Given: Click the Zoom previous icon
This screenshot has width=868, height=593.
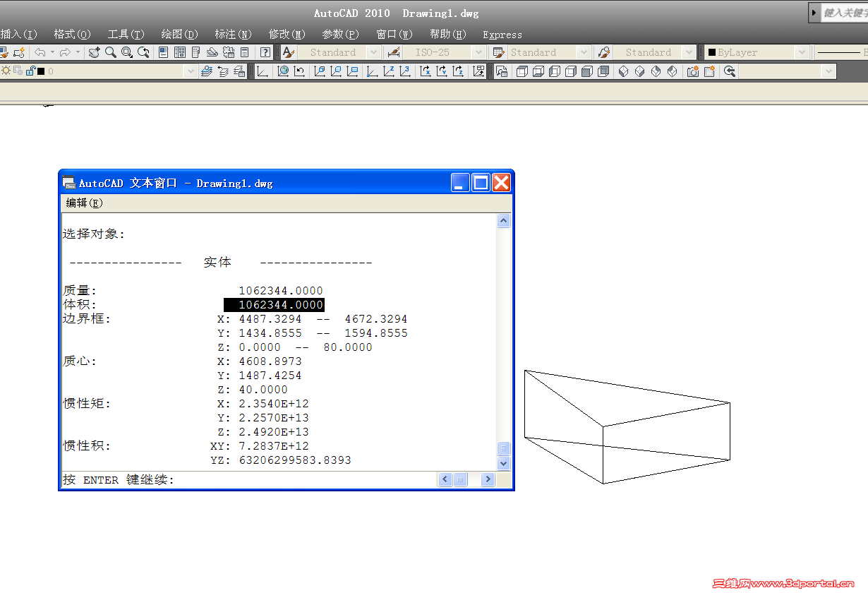Looking at the screenshot, I should [x=143, y=52].
